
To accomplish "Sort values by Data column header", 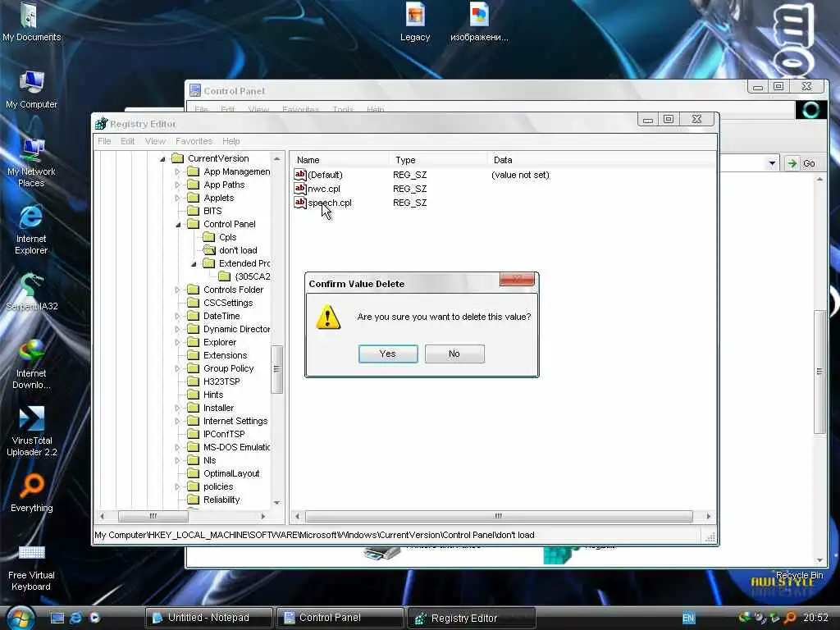I will coord(600,160).
